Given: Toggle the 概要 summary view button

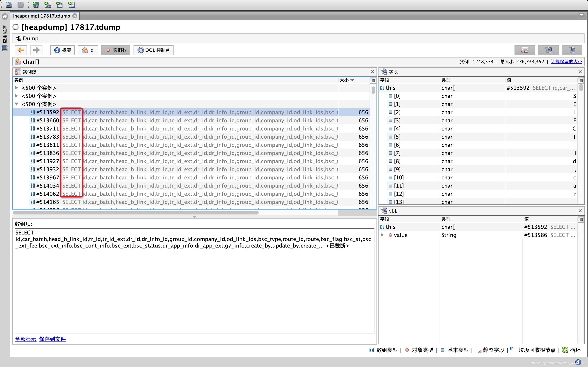Looking at the screenshot, I should (62, 50).
